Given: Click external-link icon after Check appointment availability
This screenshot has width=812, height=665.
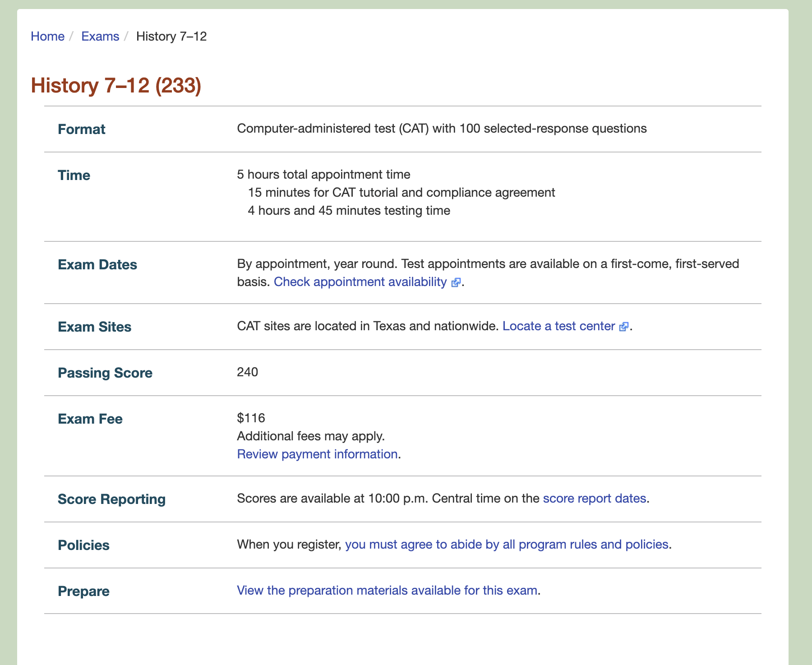Looking at the screenshot, I should (x=456, y=282).
